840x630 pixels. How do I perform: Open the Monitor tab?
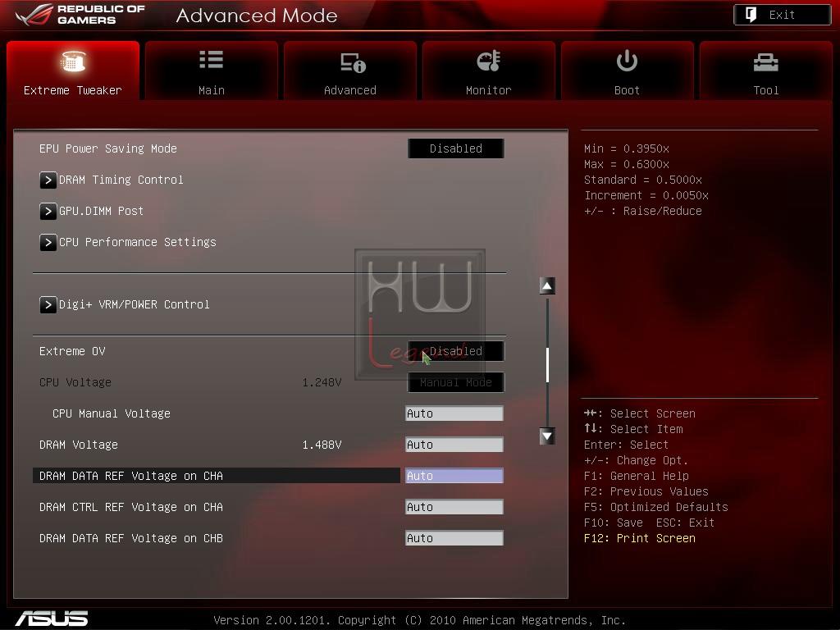tap(489, 71)
